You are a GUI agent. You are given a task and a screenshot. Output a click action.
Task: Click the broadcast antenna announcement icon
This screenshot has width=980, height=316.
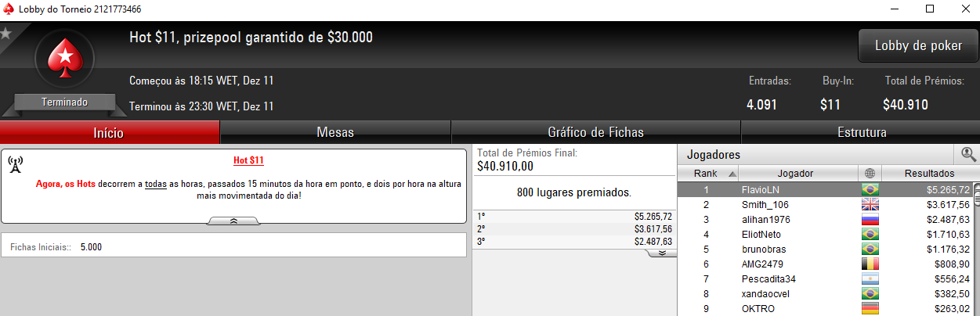[15, 165]
